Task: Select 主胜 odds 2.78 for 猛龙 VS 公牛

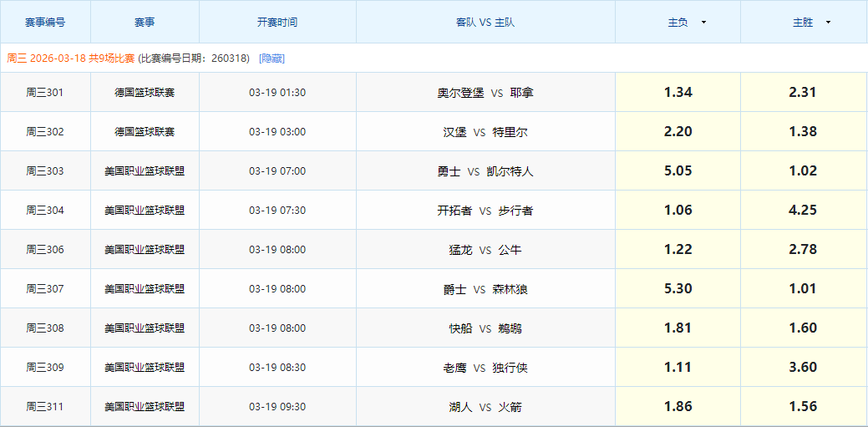Action: pos(803,250)
